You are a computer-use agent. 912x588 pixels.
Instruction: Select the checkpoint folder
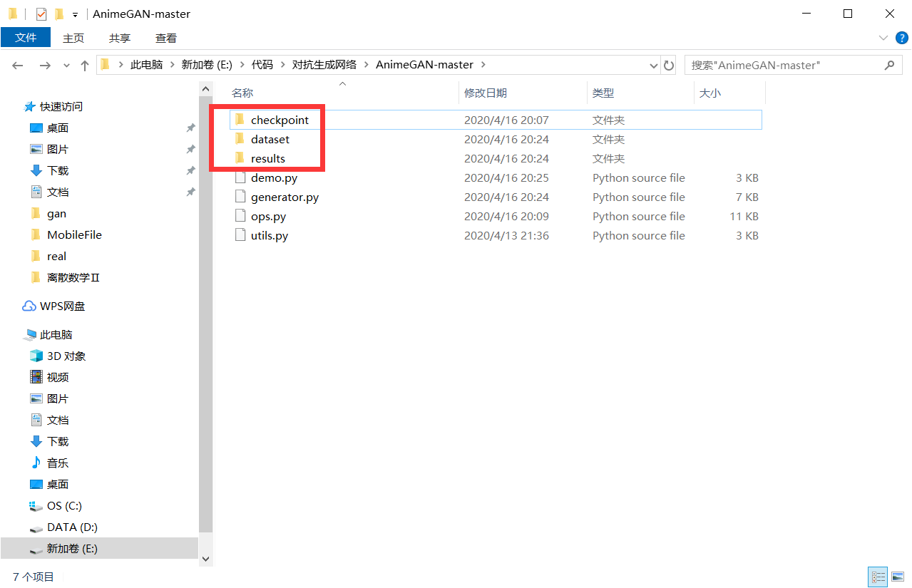pos(496,120)
